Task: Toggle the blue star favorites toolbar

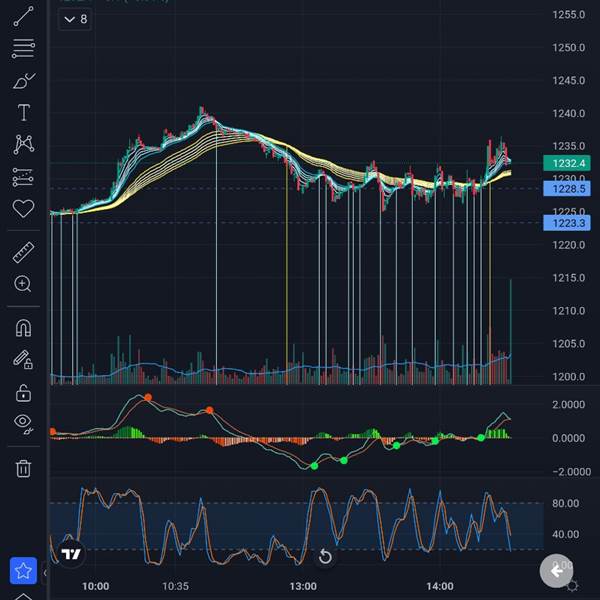Action: [23, 571]
